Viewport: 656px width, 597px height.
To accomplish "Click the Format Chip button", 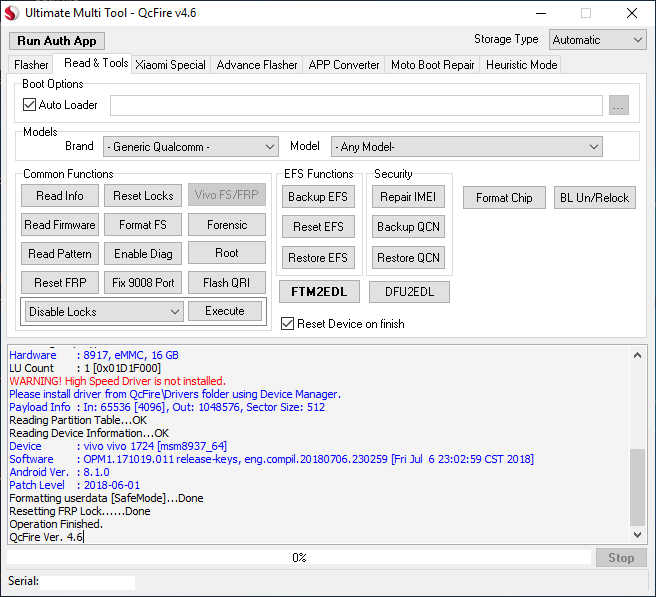I will pyautogui.click(x=504, y=197).
